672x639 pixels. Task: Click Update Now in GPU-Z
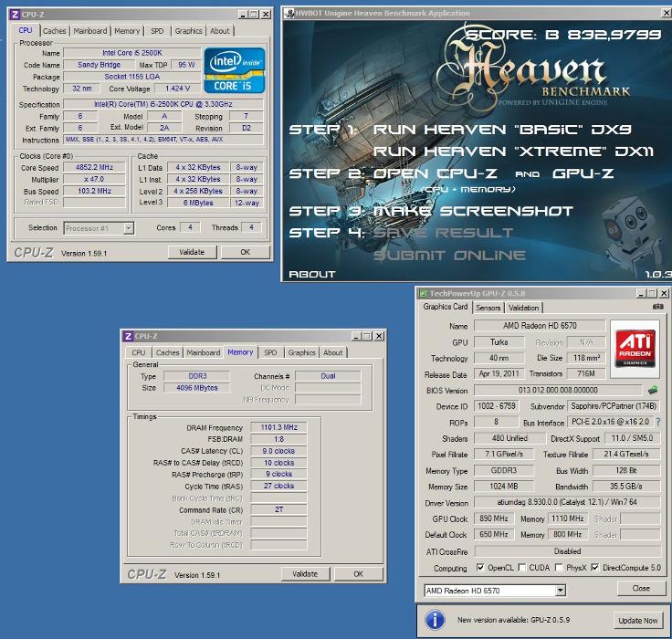click(637, 620)
